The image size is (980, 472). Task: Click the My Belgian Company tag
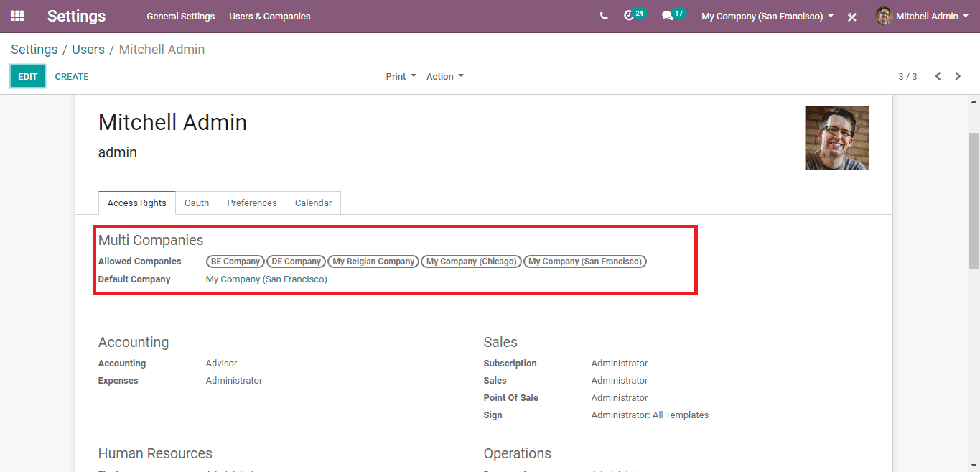pyautogui.click(x=373, y=262)
